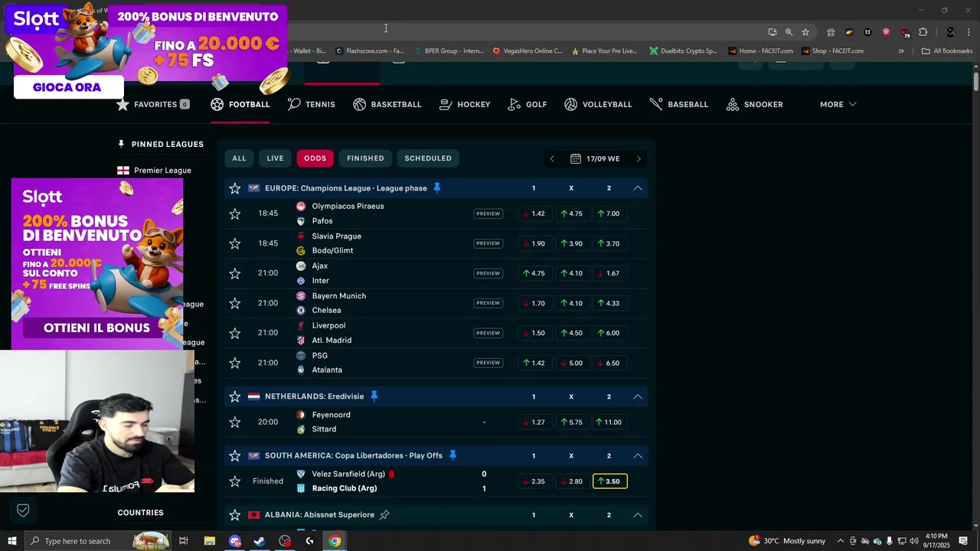The height and width of the screenshot is (551, 980).
Task: Select 5.75 draw odds for Feyenoord match
Action: 571,422
